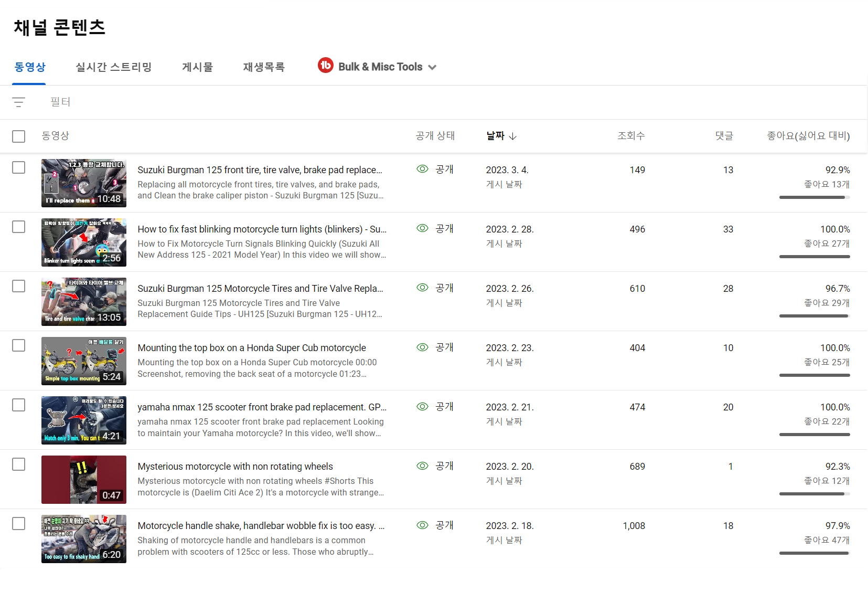The height and width of the screenshot is (592, 868).
Task: Click the 33 comments count
Action: (x=728, y=229)
